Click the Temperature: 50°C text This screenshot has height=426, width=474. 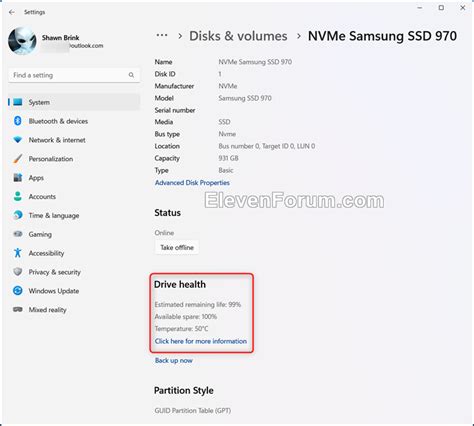pos(181,329)
